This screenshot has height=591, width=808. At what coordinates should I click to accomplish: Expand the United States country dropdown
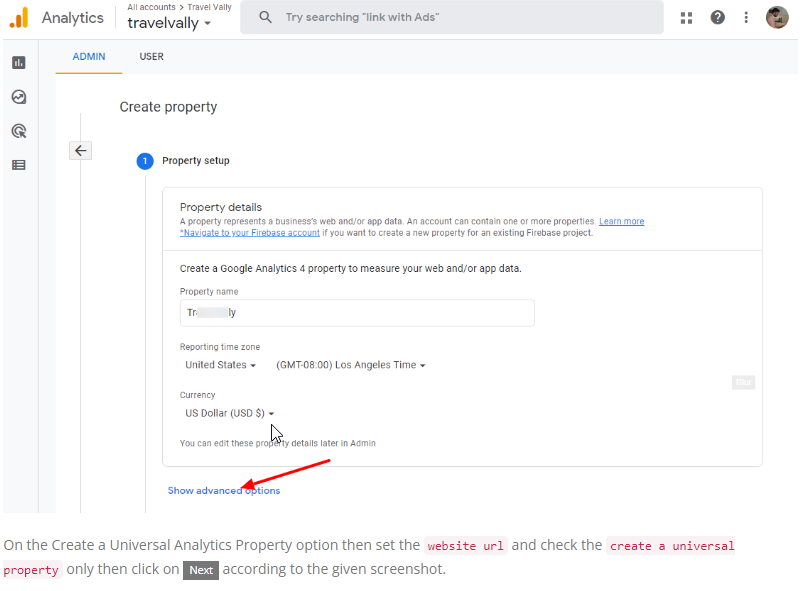pyautogui.click(x=221, y=365)
